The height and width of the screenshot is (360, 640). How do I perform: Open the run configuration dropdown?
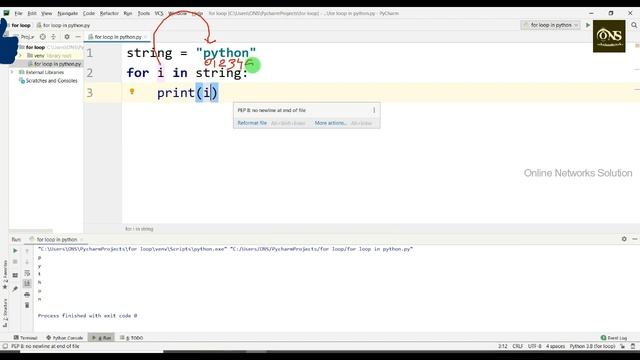pos(551,25)
